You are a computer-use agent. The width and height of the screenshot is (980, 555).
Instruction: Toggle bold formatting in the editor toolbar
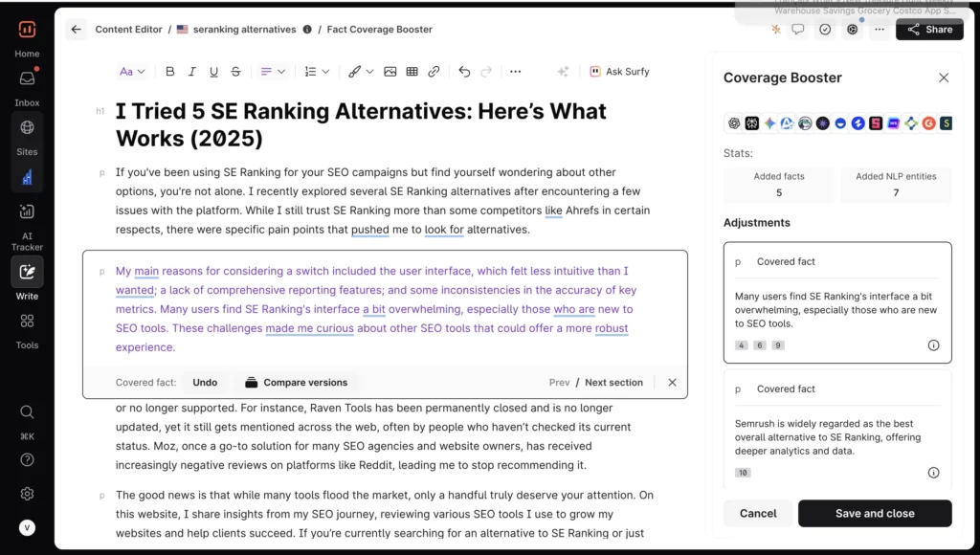click(x=170, y=72)
